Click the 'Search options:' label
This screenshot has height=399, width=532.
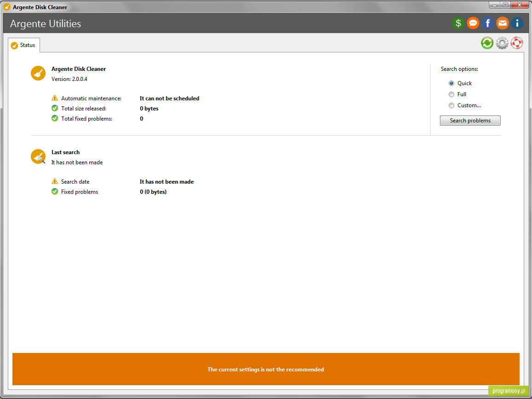459,69
